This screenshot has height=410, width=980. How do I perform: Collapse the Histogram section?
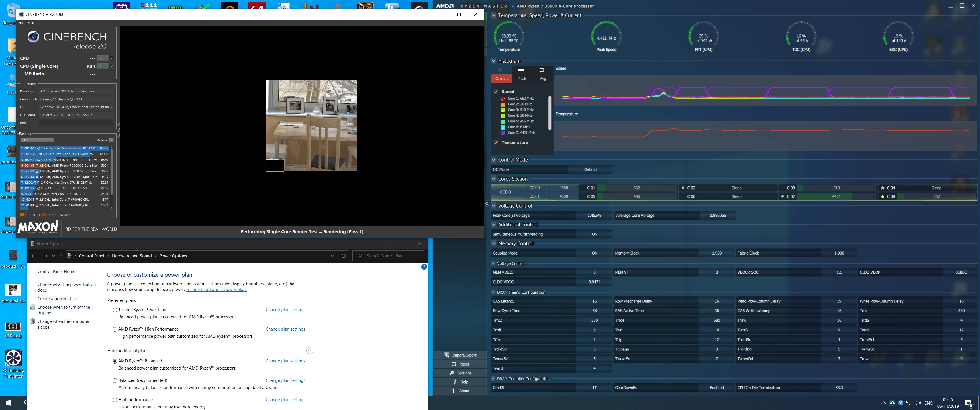(x=493, y=61)
